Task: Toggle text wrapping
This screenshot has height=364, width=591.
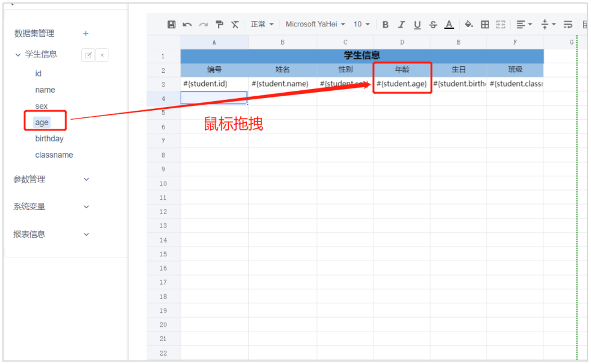Action: [x=568, y=25]
